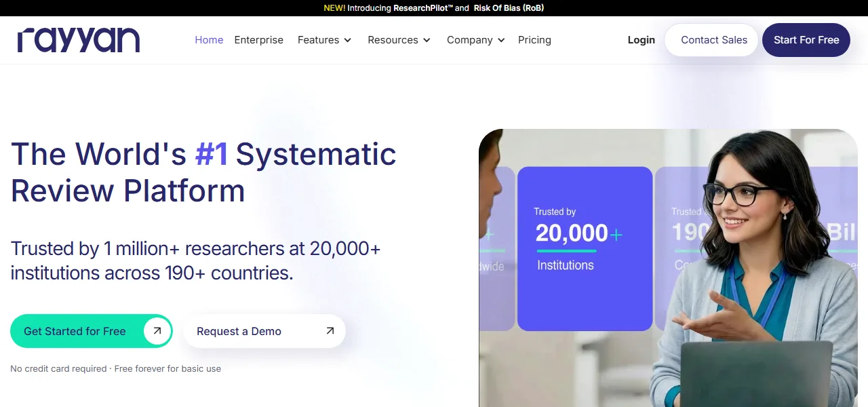Click Get Started for Free text

(x=75, y=331)
